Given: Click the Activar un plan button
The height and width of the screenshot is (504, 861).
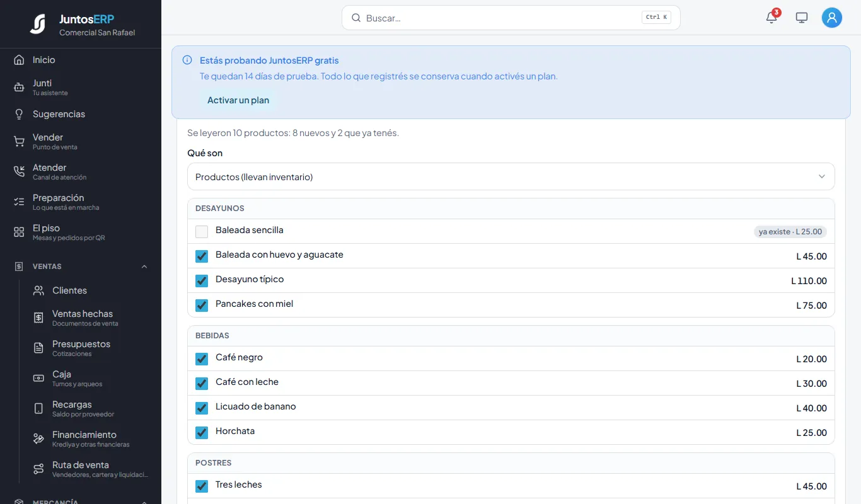Looking at the screenshot, I should [238, 100].
